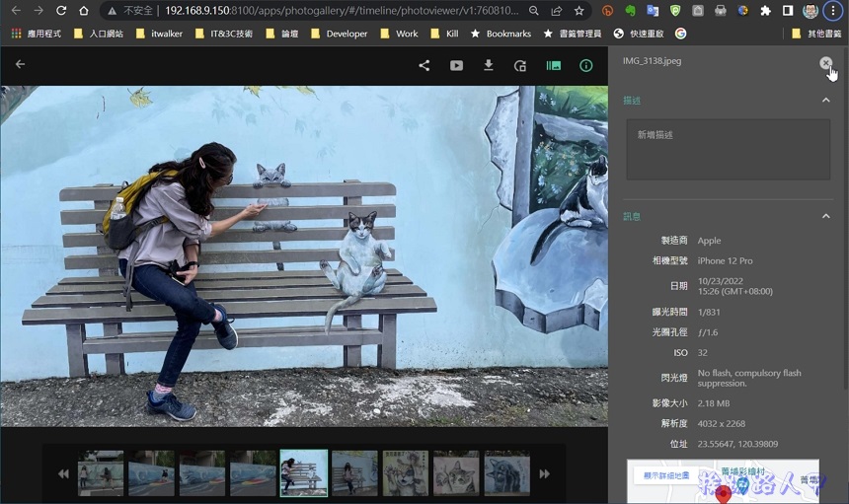Open the 其他書籤 folder
This screenshot has width=849, height=504.
[x=816, y=34]
